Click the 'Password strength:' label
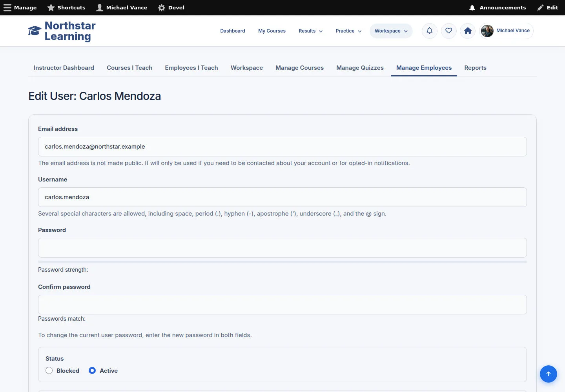Image resolution: width=565 pixels, height=392 pixels. pyautogui.click(x=63, y=270)
